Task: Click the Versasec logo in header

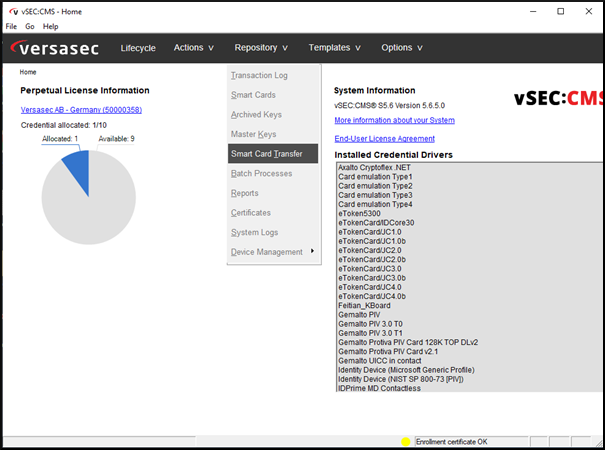Action: tap(54, 48)
